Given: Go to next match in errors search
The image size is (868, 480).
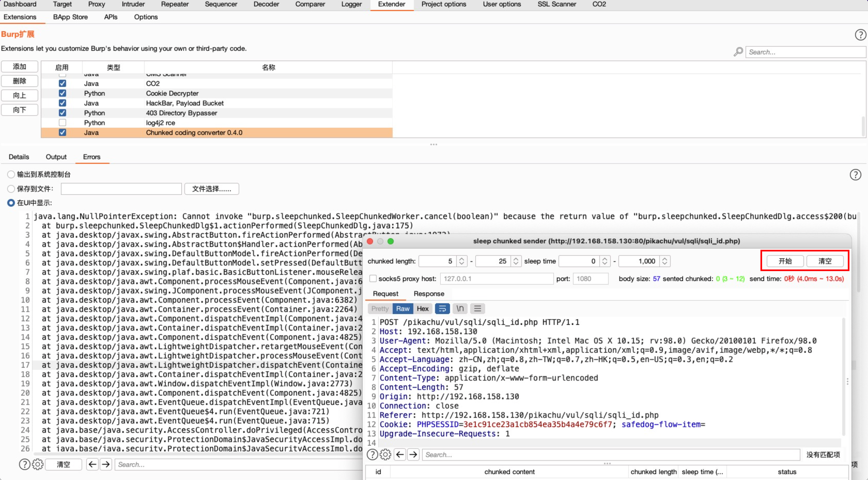Looking at the screenshot, I should tap(106, 464).
